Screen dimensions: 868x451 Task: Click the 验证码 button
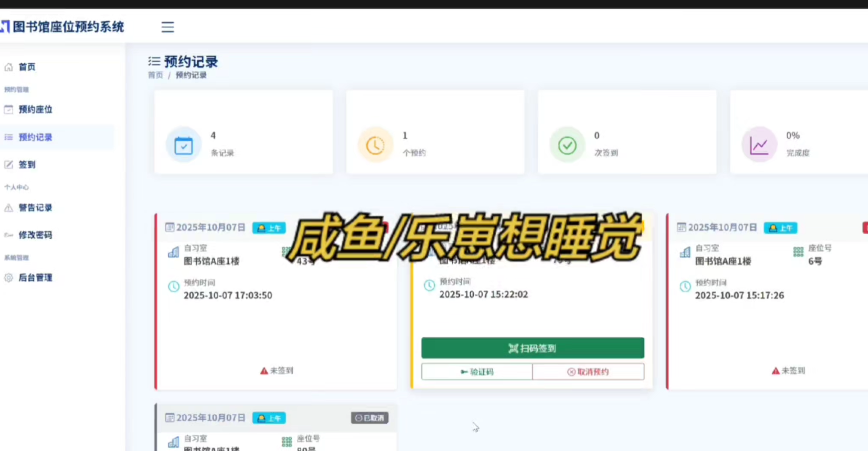(x=477, y=372)
